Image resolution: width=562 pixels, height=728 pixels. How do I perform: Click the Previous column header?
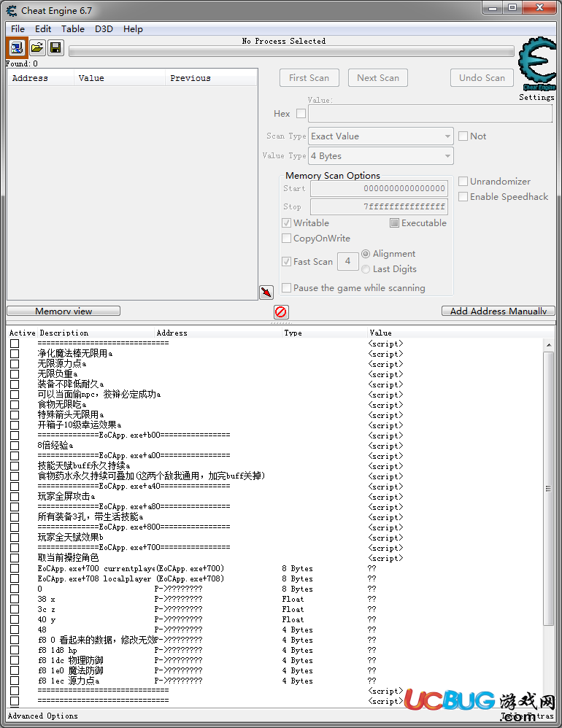point(211,78)
